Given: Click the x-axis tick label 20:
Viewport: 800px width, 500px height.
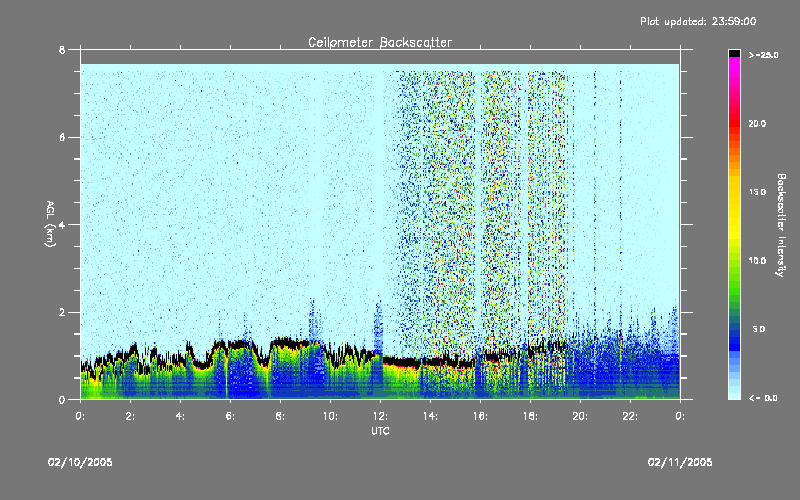Looking at the screenshot, I should pos(580,416).
